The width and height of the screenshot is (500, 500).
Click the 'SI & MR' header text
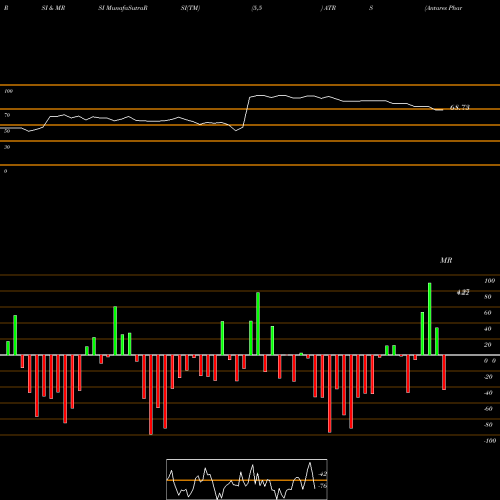point(53,8)
